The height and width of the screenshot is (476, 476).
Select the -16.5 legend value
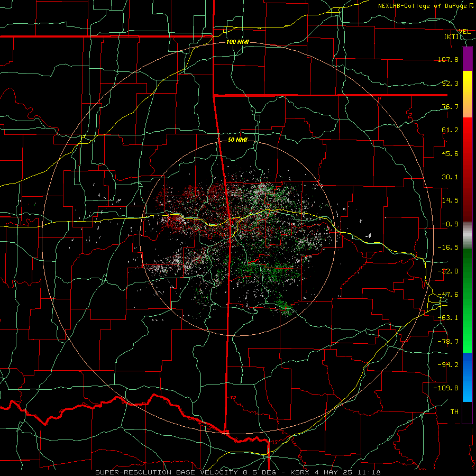tap(448, 248)
